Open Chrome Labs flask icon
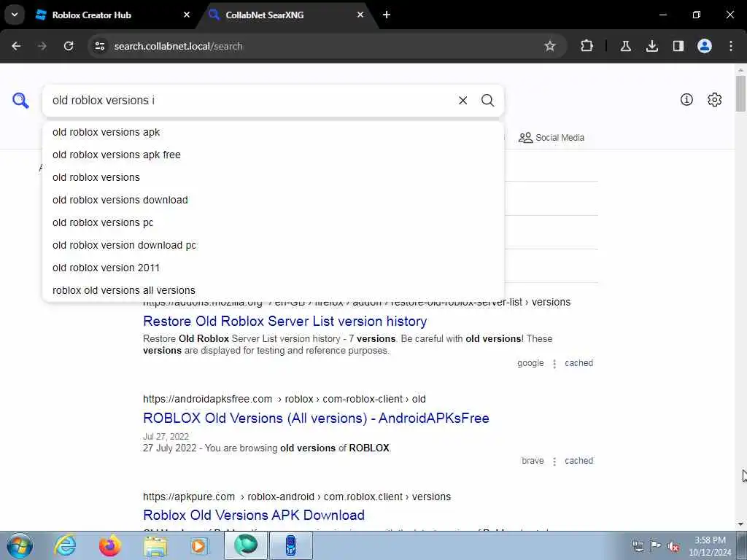 (625, 46)
